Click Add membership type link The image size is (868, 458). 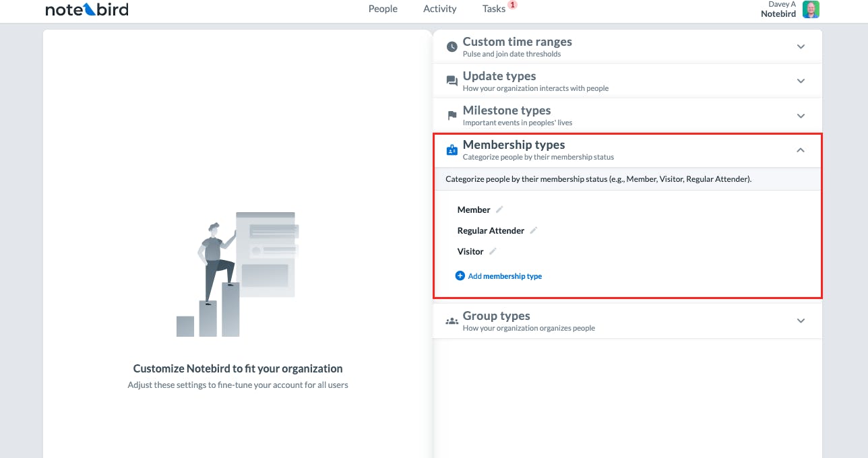click(x=505, y=276)
